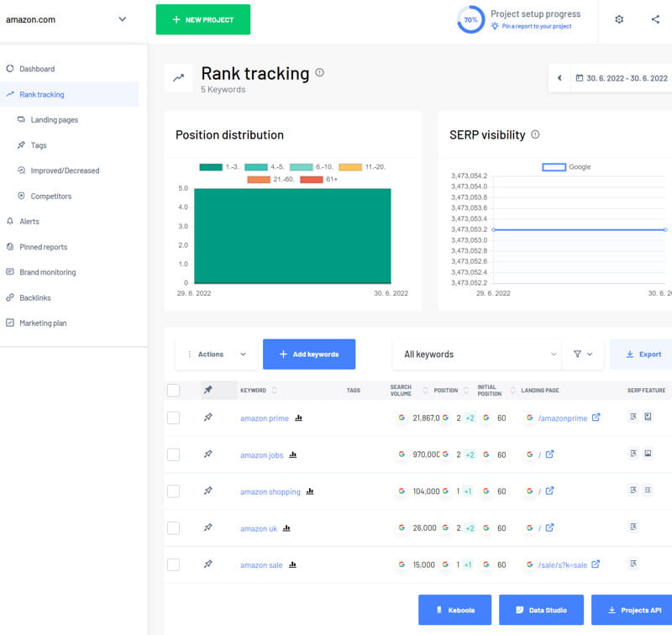Click the pin column header icon
This screenshot has height=635, width=672.
click(207, 390)
